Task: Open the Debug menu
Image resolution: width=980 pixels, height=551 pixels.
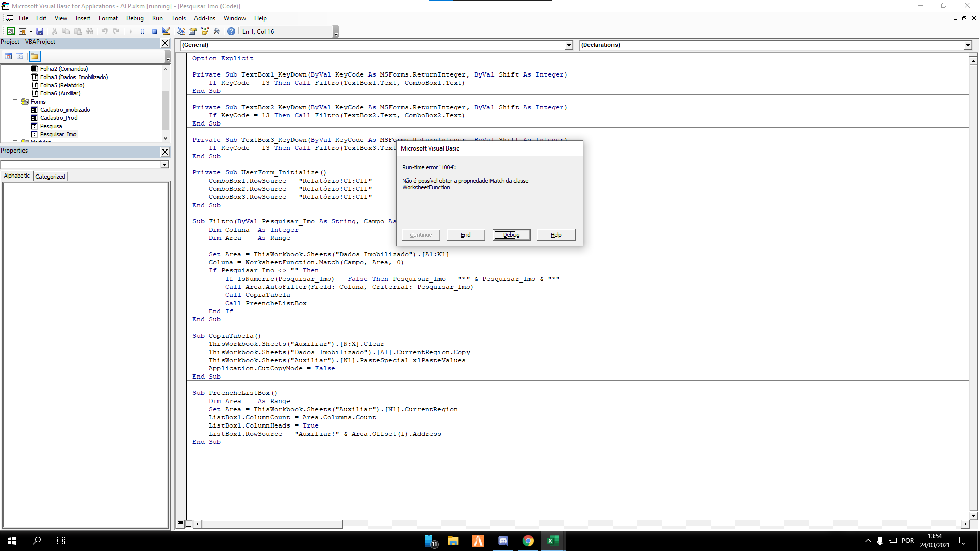Action: tap(135, 18)
